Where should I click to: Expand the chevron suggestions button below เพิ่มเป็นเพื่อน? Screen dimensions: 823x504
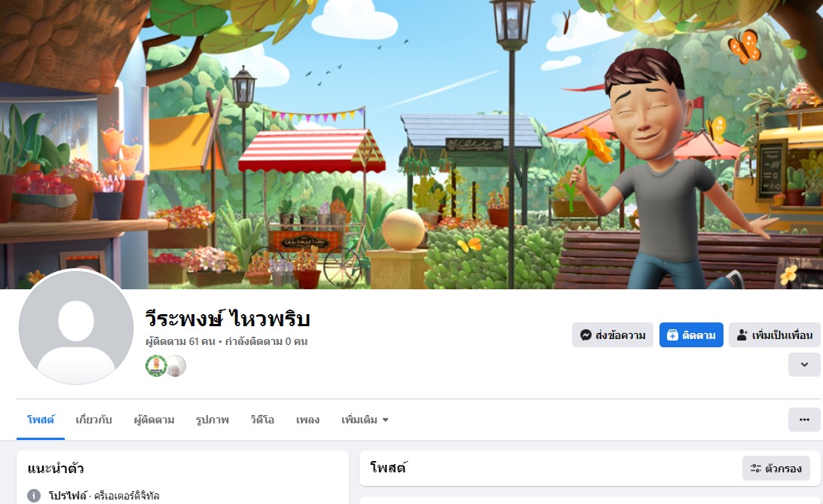(x=804, y=365)
